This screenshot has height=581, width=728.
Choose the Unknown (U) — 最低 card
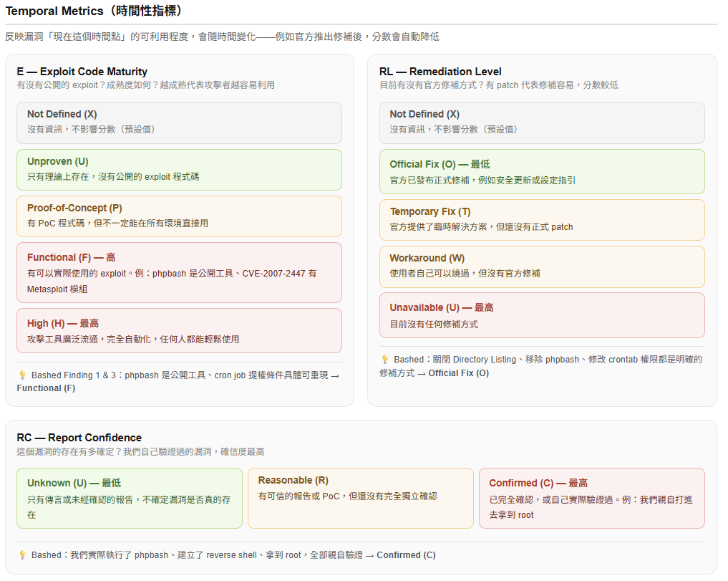point(130,499)
